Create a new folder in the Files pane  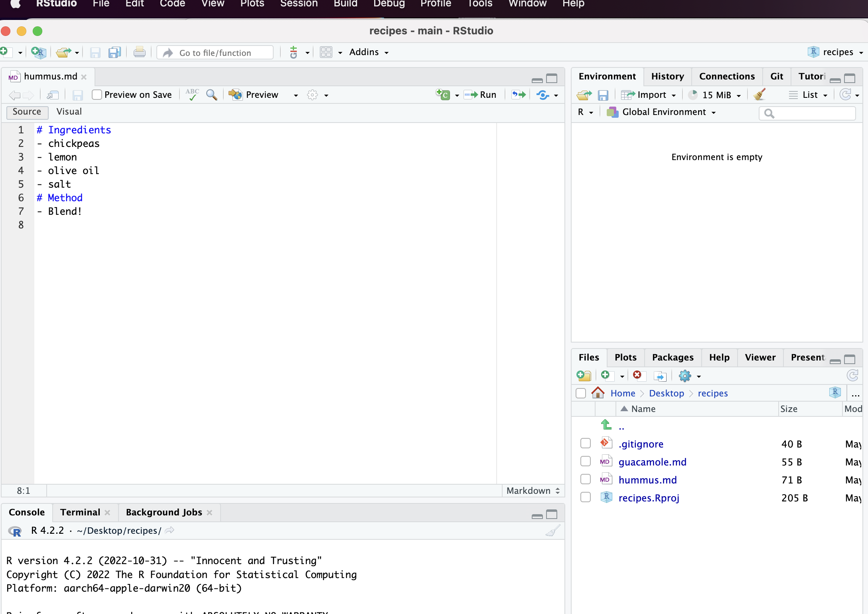[x=584, y=376]
